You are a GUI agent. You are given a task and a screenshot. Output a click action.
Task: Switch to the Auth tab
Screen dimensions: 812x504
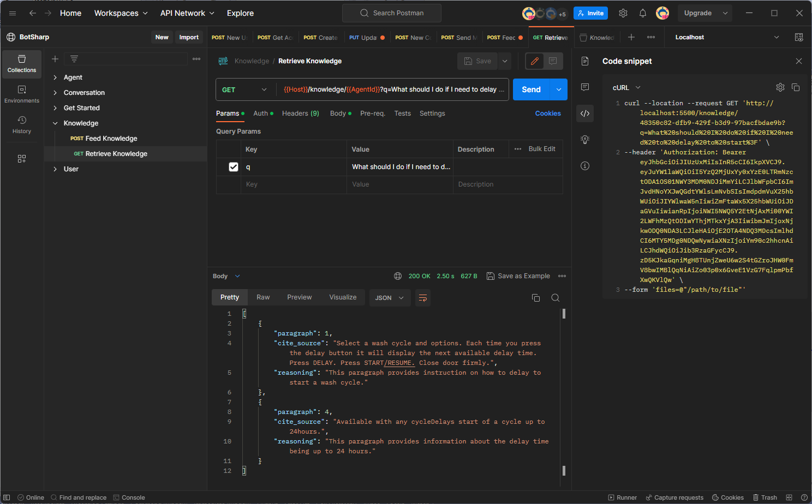pos(263,113)
